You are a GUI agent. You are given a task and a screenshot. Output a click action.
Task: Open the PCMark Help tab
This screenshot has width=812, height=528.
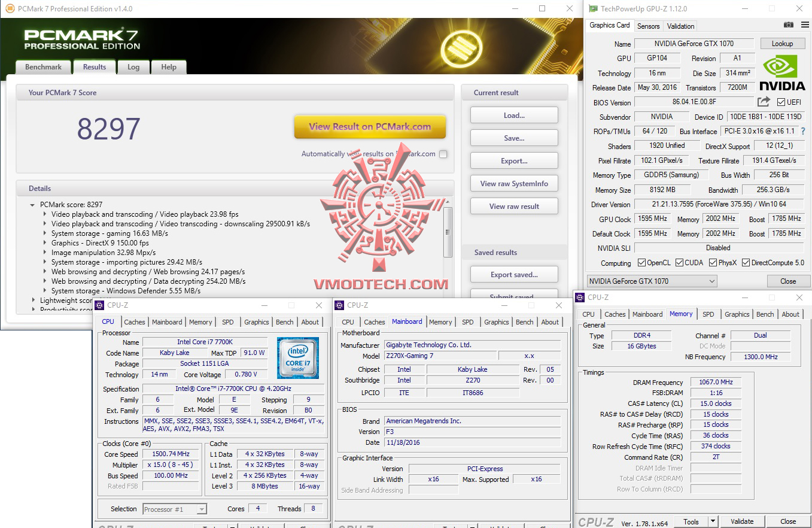169,67
